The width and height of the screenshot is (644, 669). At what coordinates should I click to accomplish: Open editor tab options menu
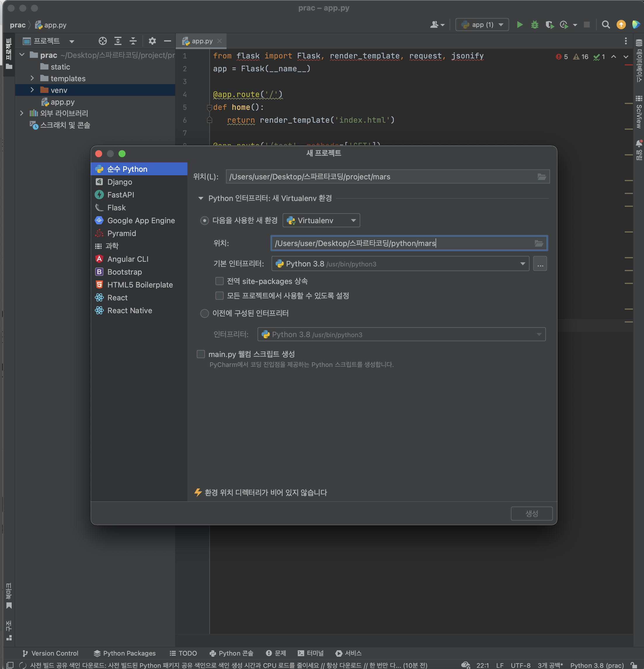[x=626, y=41]
